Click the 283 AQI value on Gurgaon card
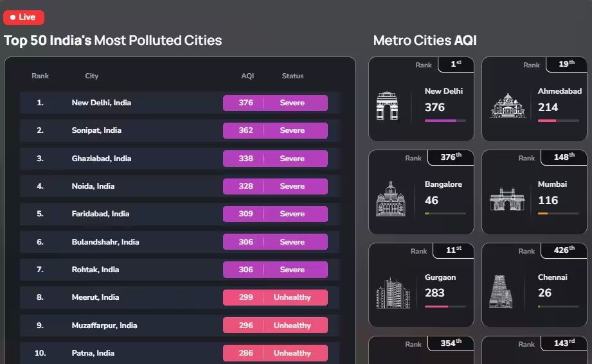Image resolution: width=592 pixels, height=364 pixels. (435, 293)
